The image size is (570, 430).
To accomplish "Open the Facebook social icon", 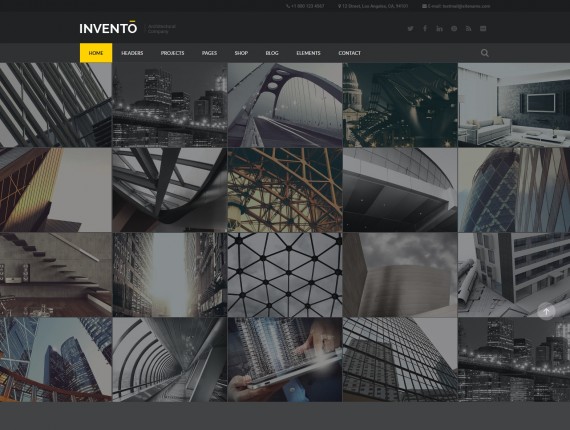I will [x=425, y=28].
